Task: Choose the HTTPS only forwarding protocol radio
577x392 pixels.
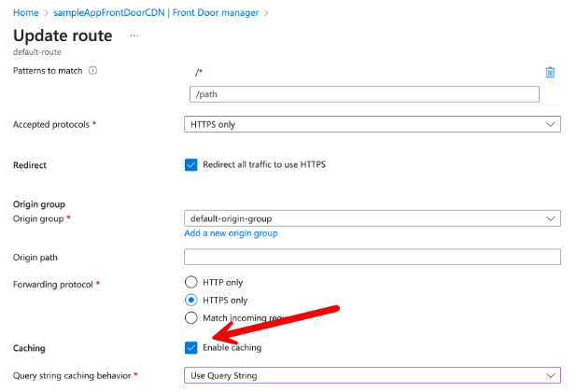Action: coord(191,300)
